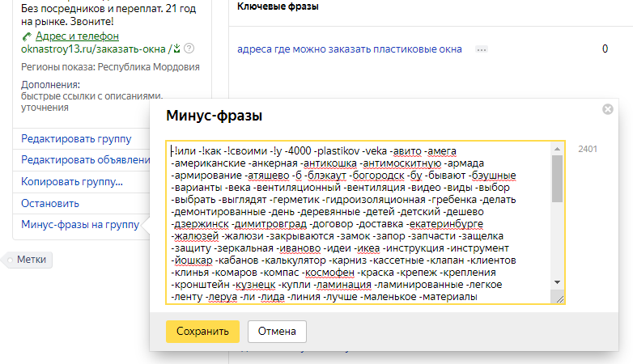Click the 2401 character counter
The width and height of the screenshot is (633, 364).
[x=588, y=150]
